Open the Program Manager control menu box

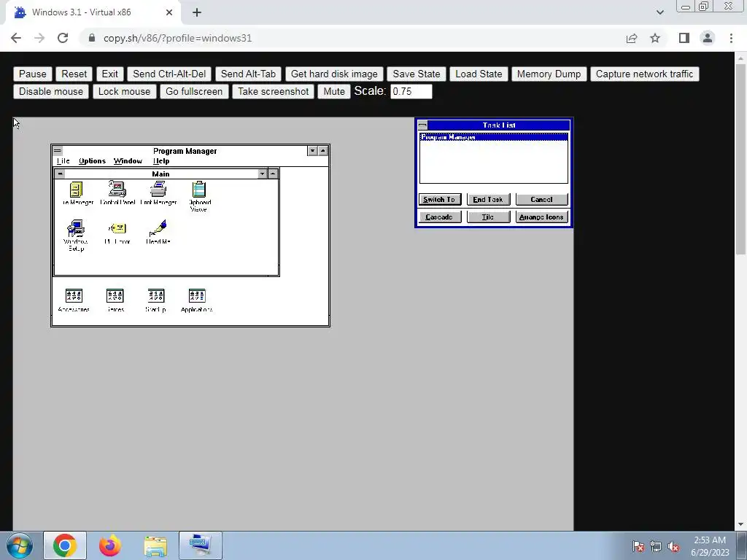click(x=58, y=151)
